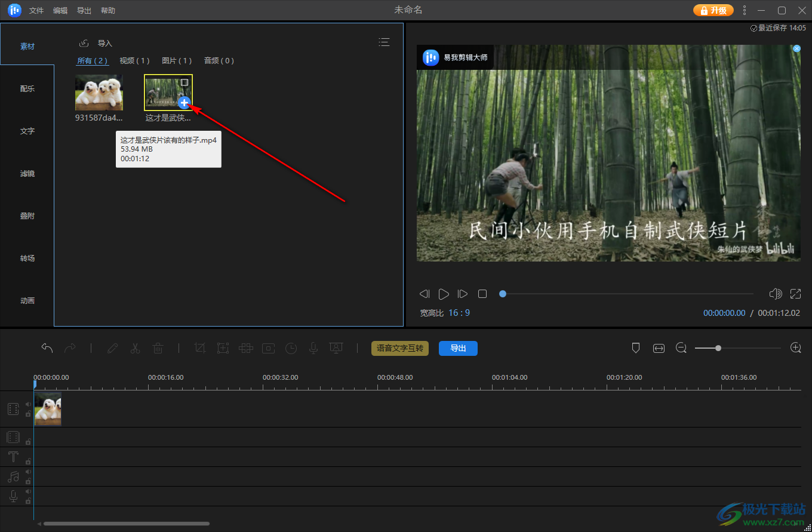
Task: Click the import icon beside 导入
Action: (x=84, y=43)
